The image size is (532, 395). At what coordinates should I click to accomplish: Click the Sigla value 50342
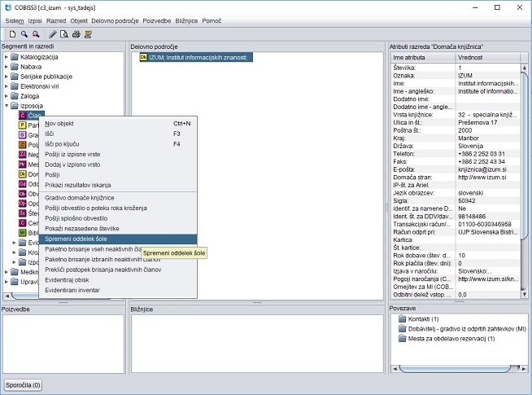coord(467,200)
